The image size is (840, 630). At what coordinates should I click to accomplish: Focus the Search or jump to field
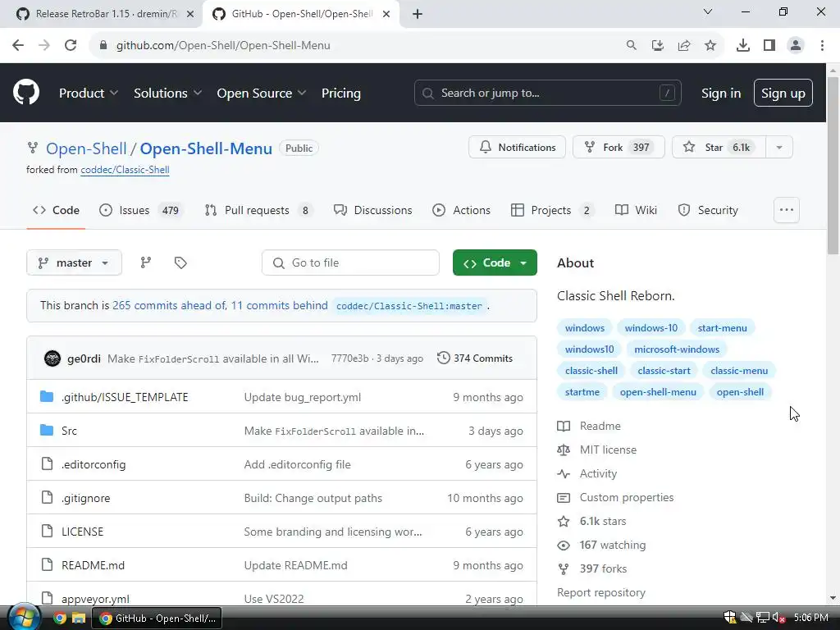click(547, 94)
